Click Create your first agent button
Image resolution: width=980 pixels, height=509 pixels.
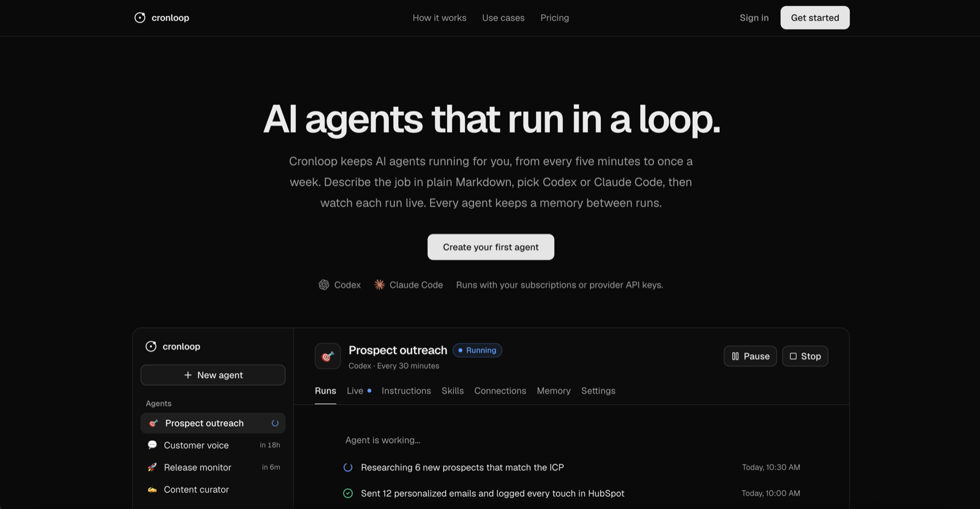491,247
